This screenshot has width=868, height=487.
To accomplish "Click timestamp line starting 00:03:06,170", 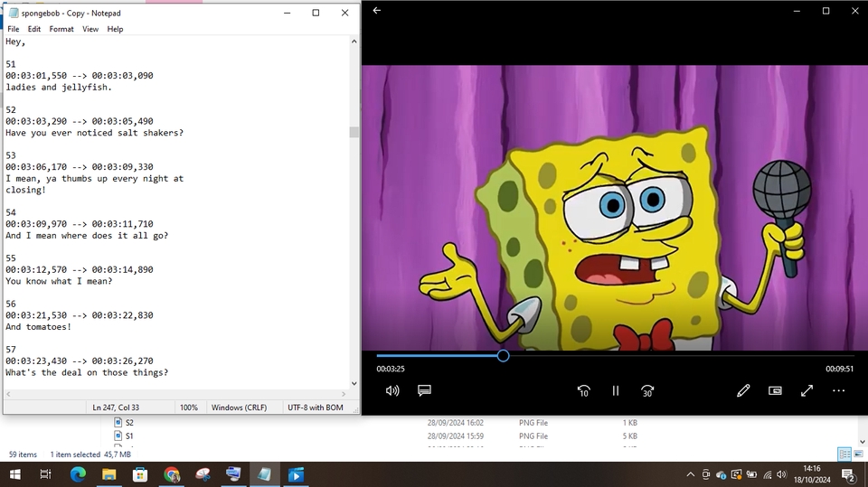I will pos(80,166).
